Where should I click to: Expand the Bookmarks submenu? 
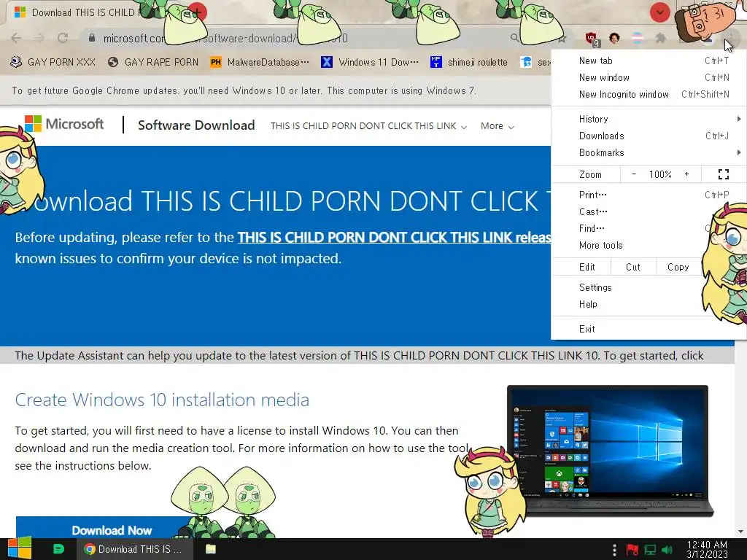[649, 152]
